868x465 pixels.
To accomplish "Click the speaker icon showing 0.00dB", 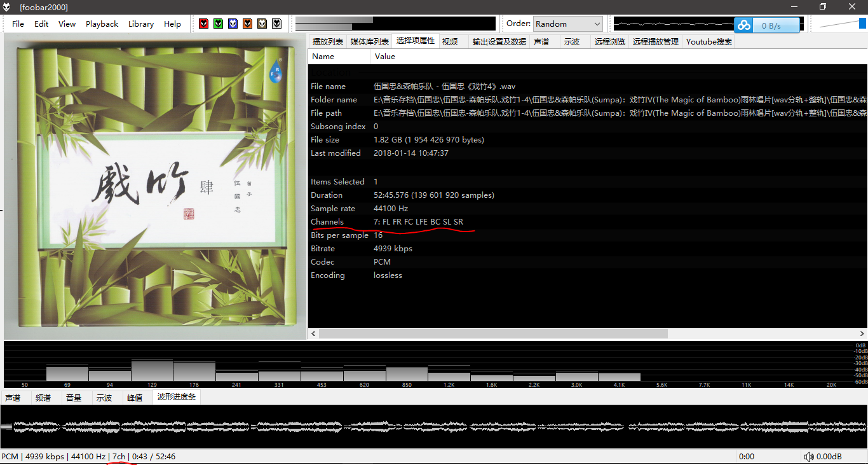I will (x=810, y=456).
